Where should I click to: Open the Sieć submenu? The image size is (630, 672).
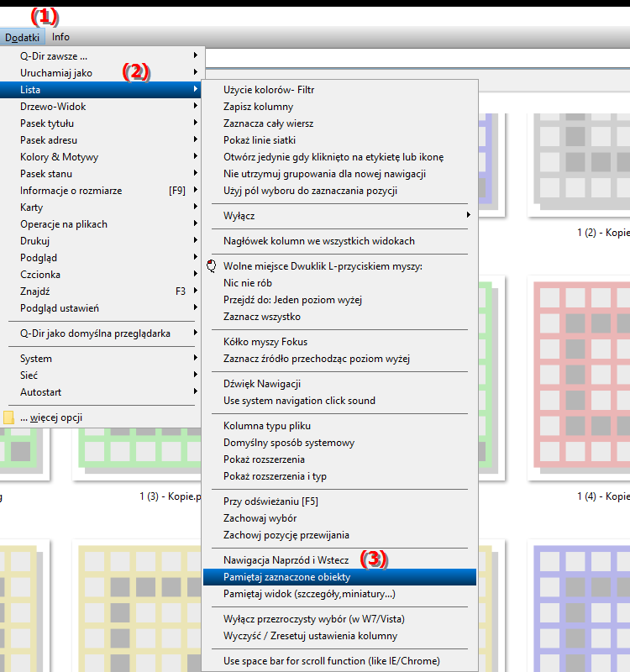[x=101, y=375]
